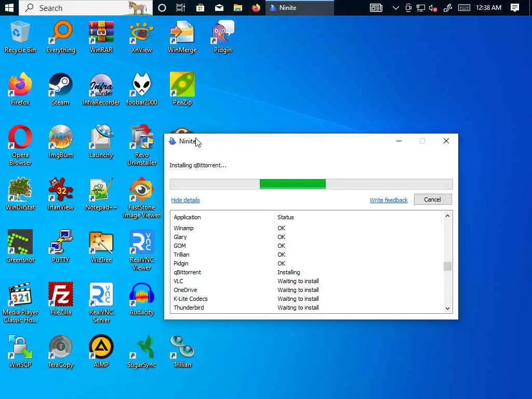
Task: Select the PuTTY desktop shortcut
Action: click(x=61, y=247)
